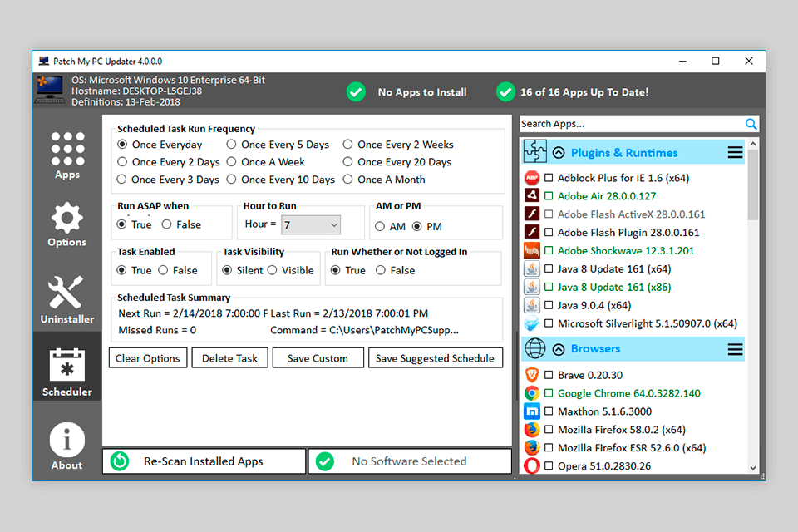Click the Browsers globe icon
The width and height of the screenshot is (798, 532).
pos(534,349)
